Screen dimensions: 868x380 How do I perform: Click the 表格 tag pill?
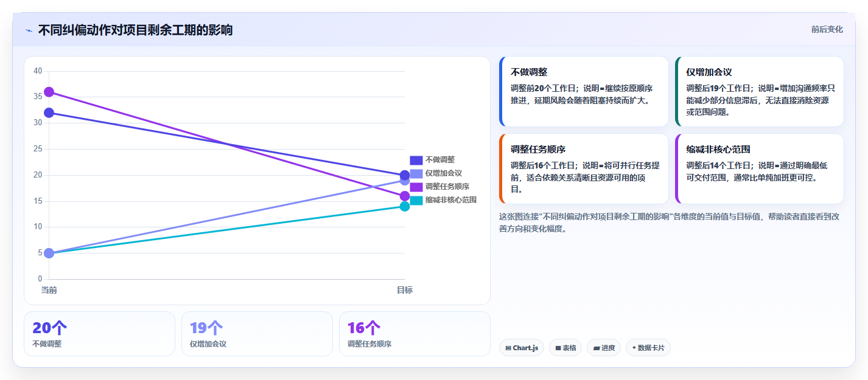565,348
